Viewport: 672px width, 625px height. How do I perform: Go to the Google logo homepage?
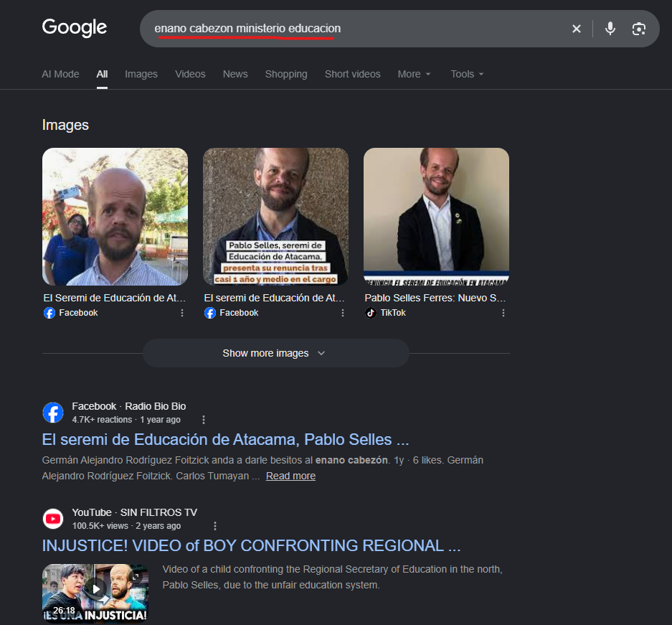[x=75, y=27]
